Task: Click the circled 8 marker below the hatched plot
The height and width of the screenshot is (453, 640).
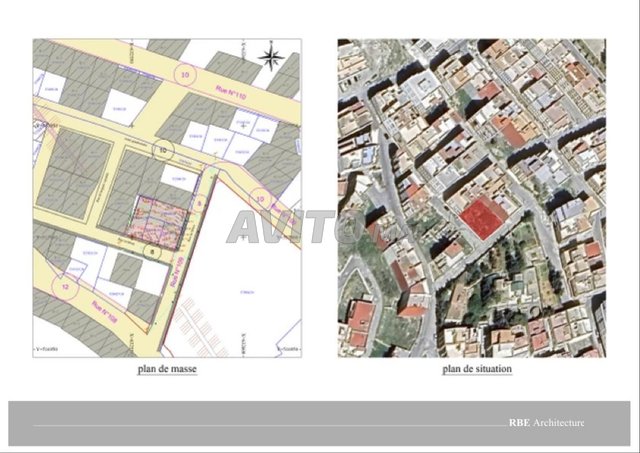Action: pos(153,252)
